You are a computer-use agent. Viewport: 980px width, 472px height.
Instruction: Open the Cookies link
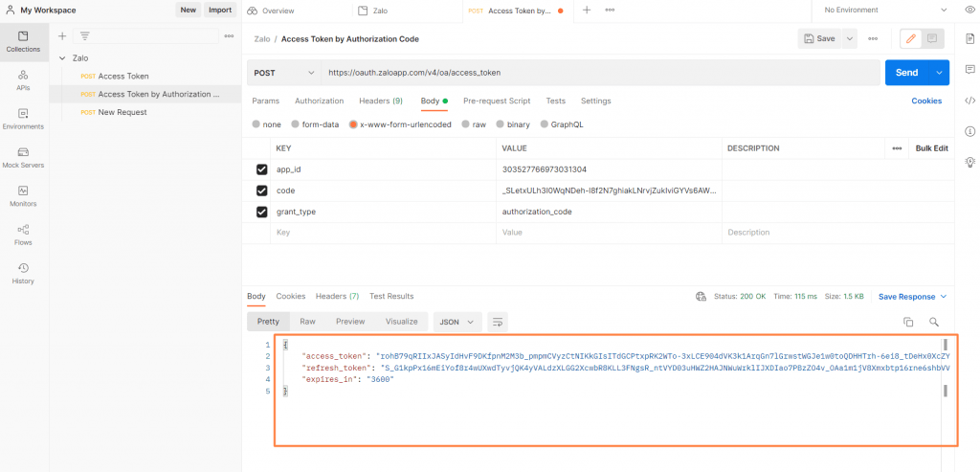tap(926, 101)
